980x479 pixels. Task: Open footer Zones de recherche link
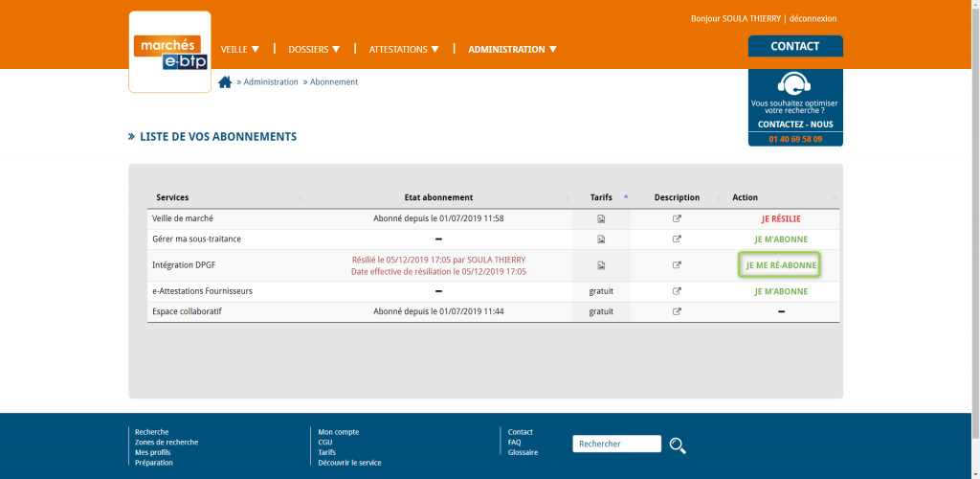pyautogui.click(x=167, y=442)
